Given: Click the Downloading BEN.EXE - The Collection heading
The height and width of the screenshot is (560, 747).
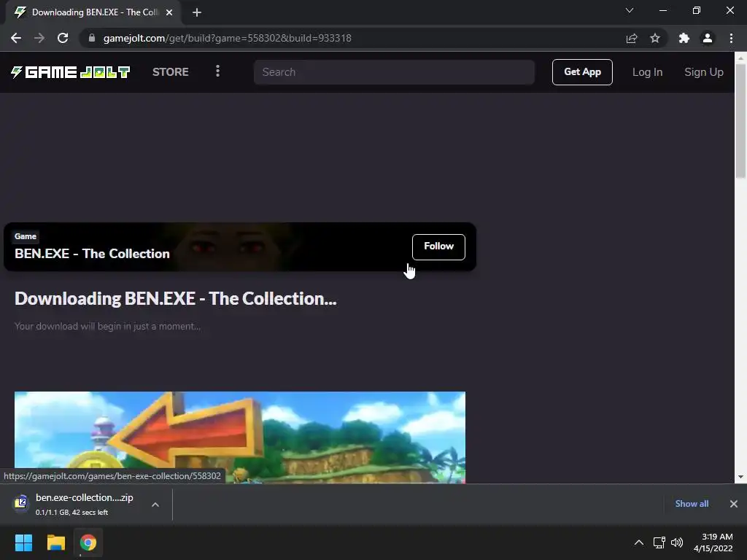Looking at the screenshot, I should (x=175, y=298).
